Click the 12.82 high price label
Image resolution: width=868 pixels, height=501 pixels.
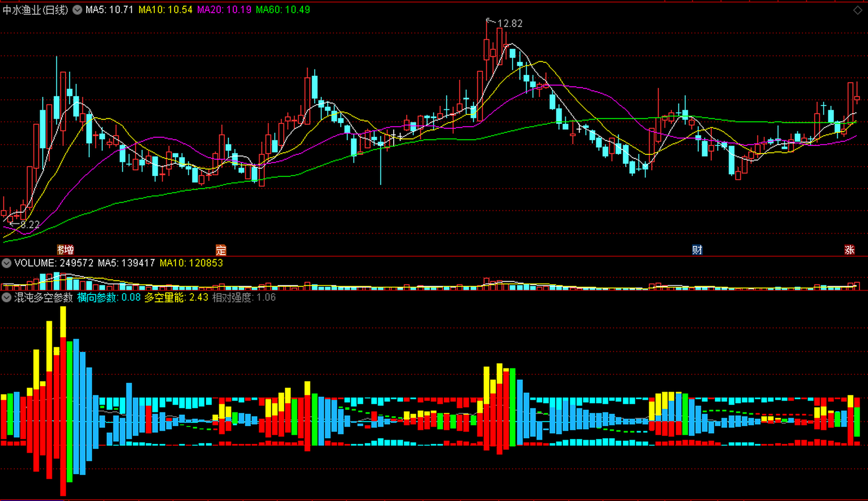click(510, 23)
